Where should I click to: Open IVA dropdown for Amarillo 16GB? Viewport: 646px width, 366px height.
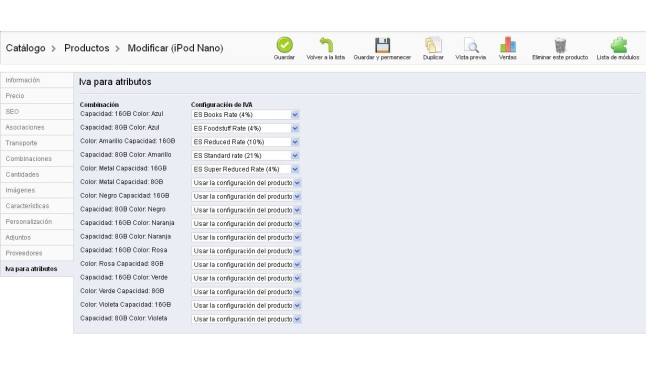[245, 142]
